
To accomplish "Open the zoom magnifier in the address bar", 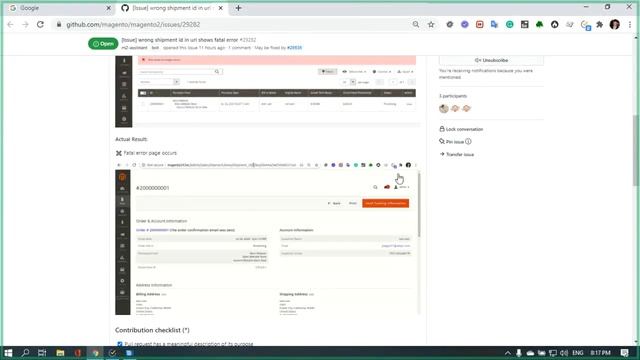I will point(416,24).
